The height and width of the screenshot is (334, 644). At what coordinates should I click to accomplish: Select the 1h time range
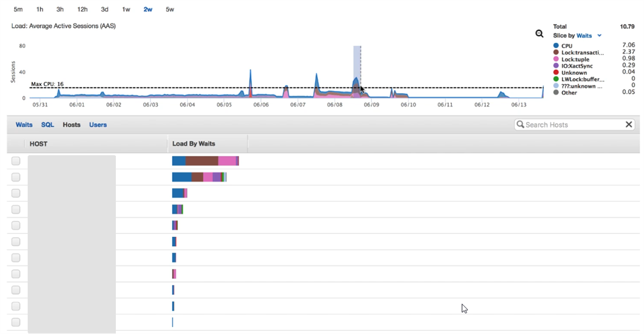(39, 9)
